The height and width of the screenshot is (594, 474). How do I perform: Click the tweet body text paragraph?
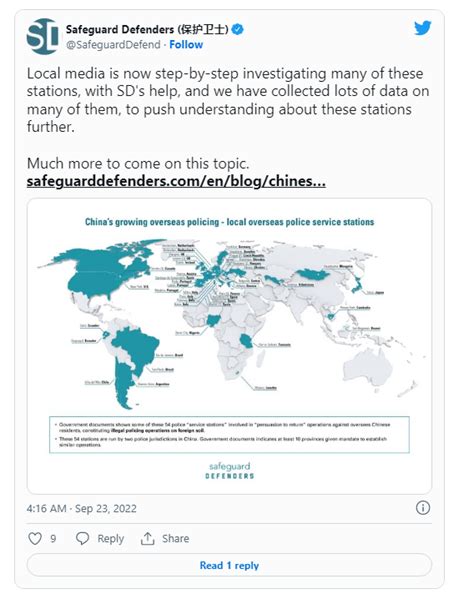coord(228,100)
